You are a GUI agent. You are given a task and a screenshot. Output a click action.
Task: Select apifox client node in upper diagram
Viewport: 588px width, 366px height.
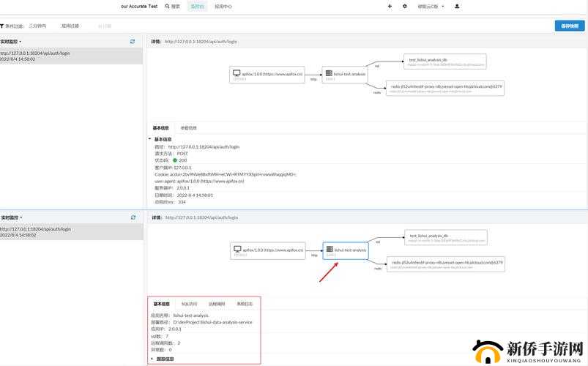click(x=267, y=74)
